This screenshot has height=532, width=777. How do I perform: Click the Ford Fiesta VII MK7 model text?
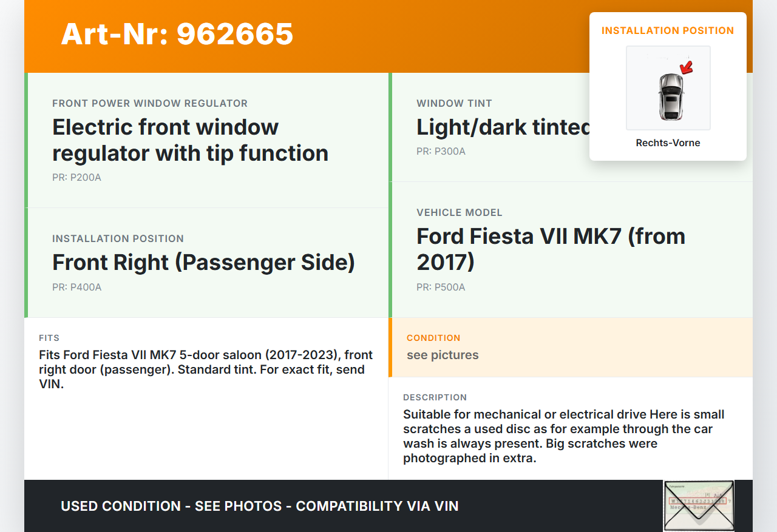(x=551, y=249)
